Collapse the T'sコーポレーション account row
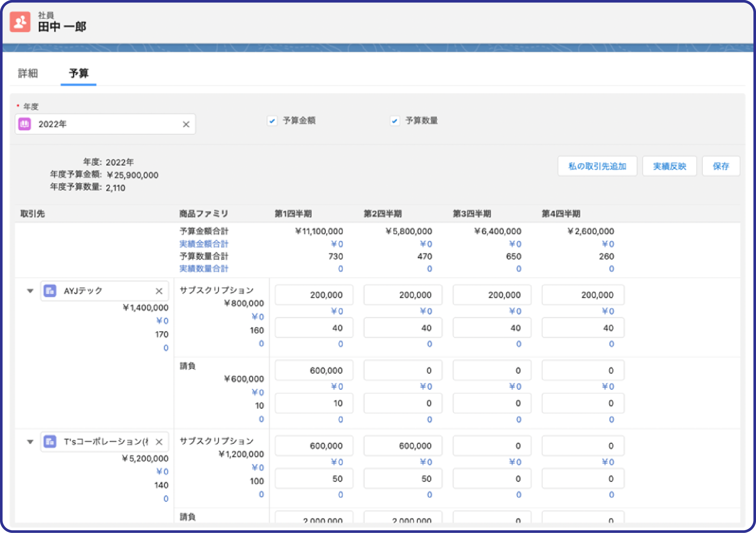Image resolution: width=756 pixels, height=533 pixels. pyautogui.click(x=30, y=441)
